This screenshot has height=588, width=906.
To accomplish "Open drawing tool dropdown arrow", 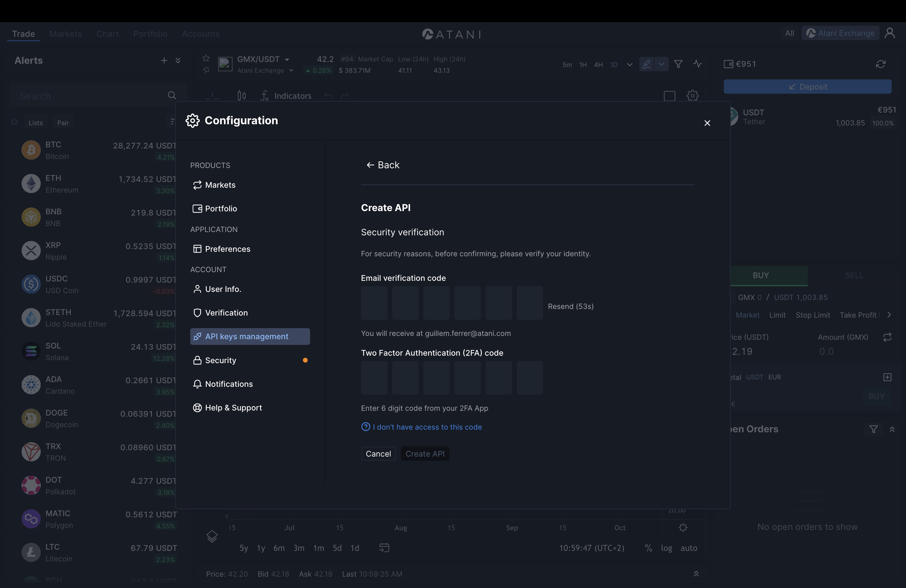I will [x=662, y=64].
